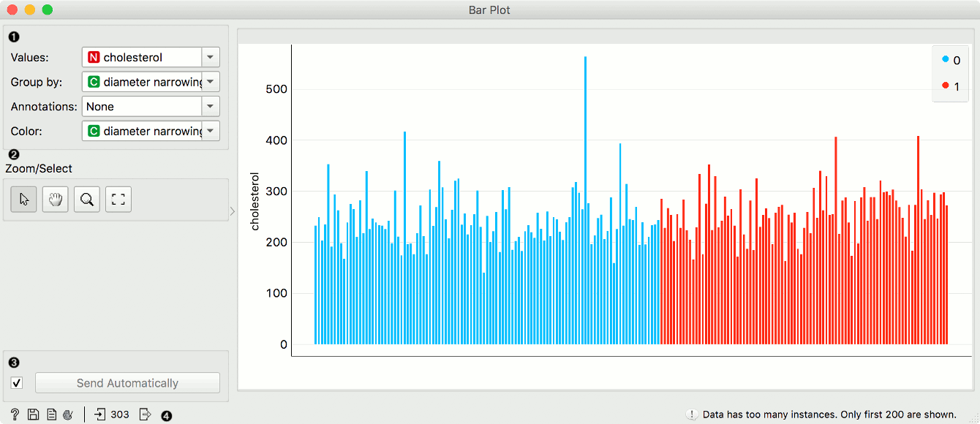
Task: Activate the hand pan tool
Action: 56,199
